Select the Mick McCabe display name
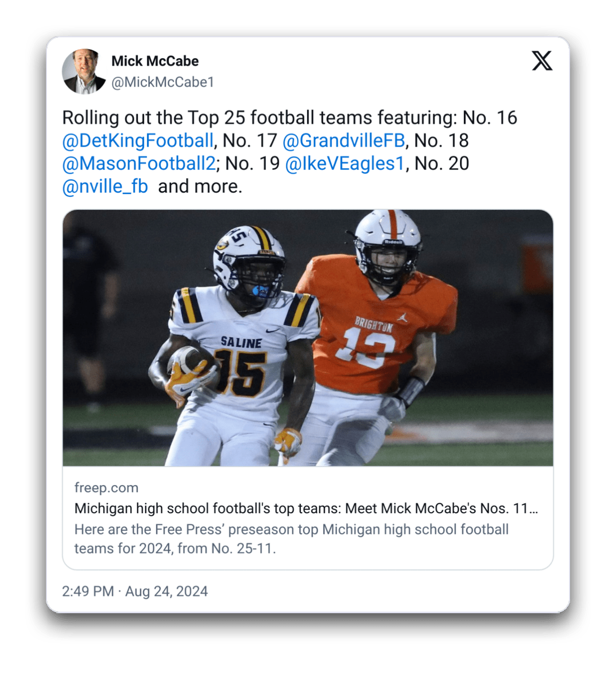The image size is (616, 688). tap(155, 61)
